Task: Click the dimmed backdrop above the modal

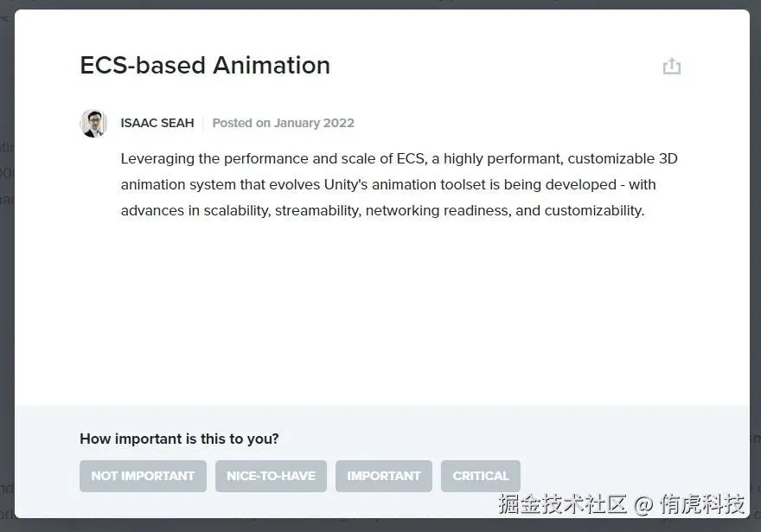Action: (x=380, y=4)
